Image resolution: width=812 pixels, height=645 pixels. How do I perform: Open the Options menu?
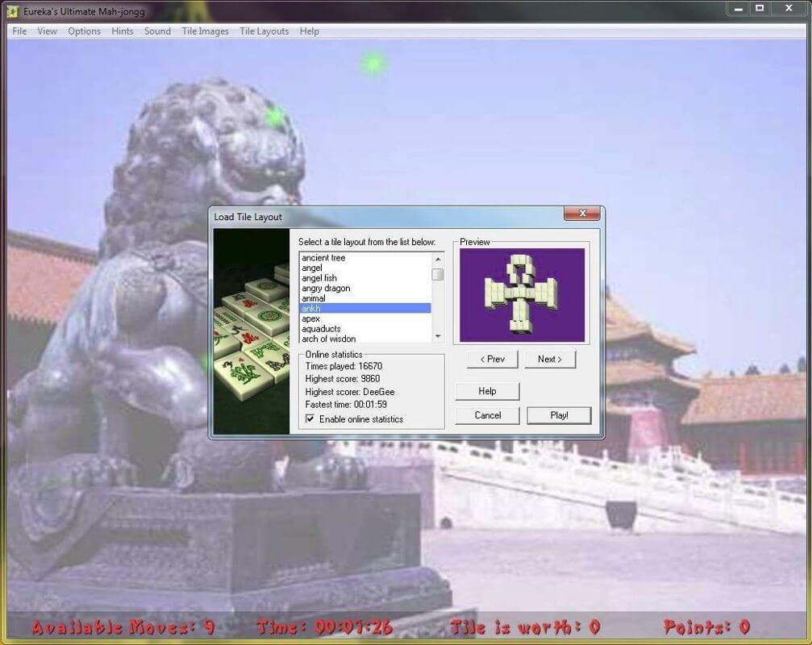point(85,31)
